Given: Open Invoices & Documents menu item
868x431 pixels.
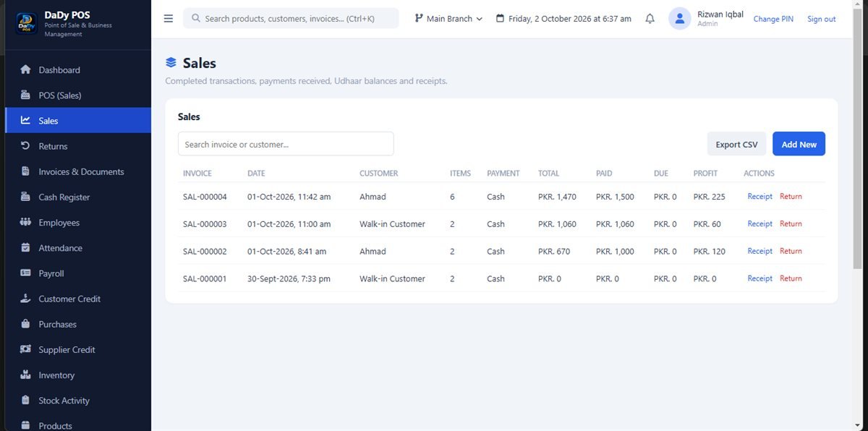Looking at the screenshot, I should 78,171.
